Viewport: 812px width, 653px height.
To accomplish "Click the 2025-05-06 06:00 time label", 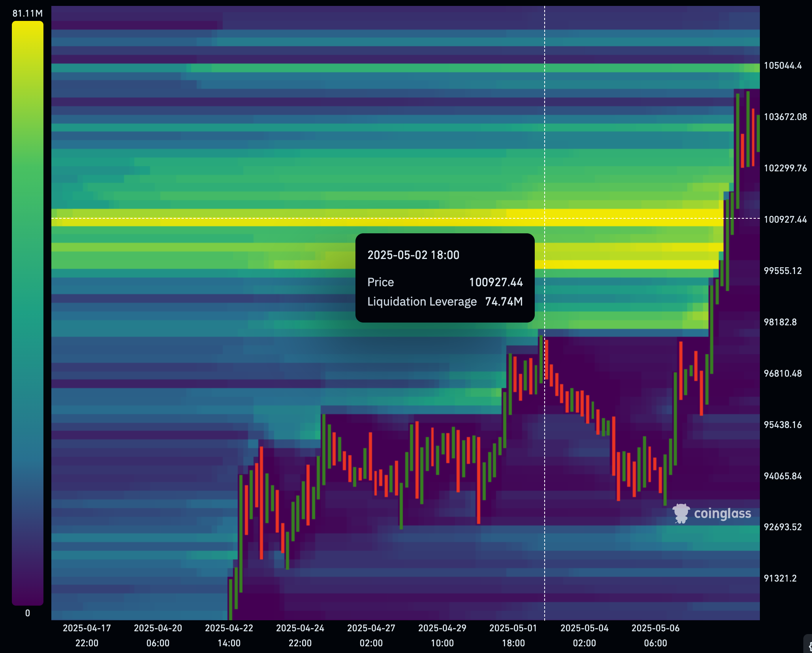I will point(655,635).
